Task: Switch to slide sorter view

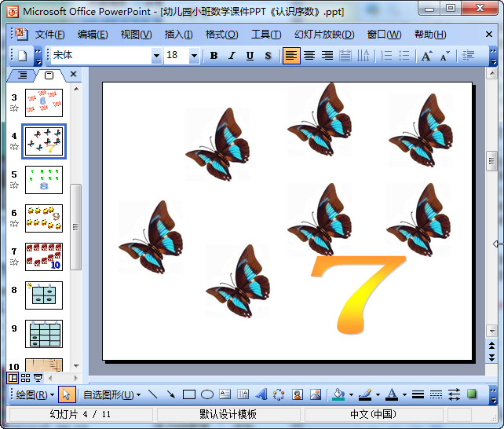Action: [25, 378]
